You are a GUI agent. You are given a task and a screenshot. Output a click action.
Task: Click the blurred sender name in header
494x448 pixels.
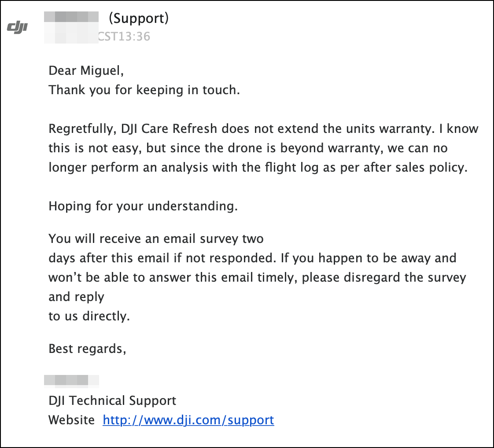(x=71, y=17)
